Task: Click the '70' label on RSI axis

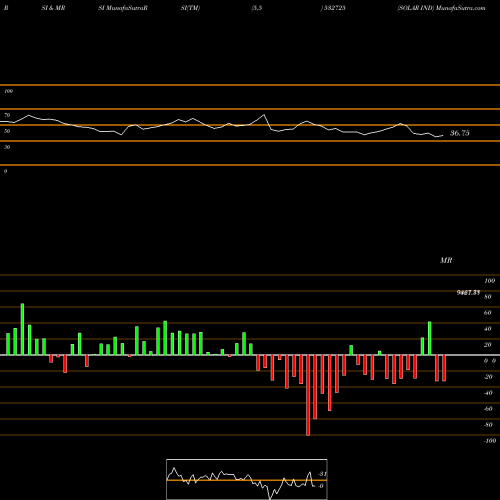Action: [7, 115]
